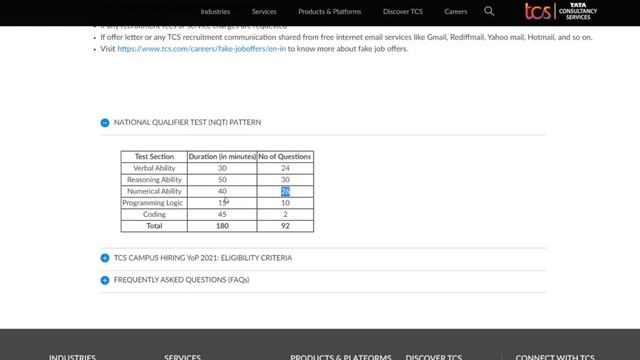The height and width of the screenshot is (360, 640).
Task: Click footer heading Products & Platforms
Action: click(x=341, y=357)
